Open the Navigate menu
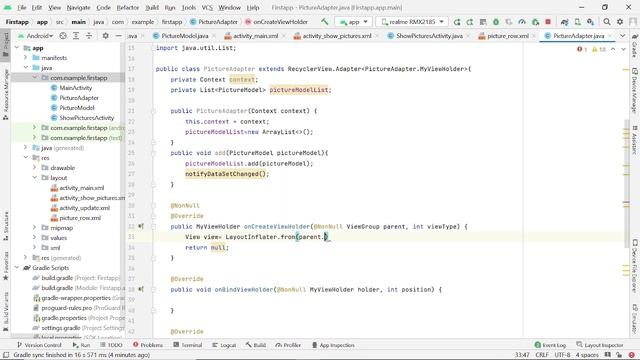The image size is (640, 360). click(x=78, y=7)
